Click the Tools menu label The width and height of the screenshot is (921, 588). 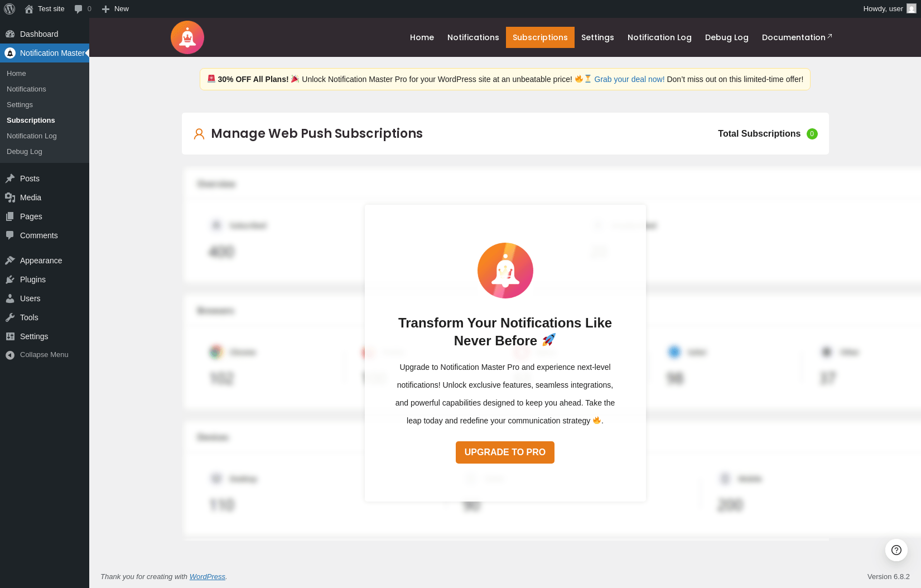[x=29, y=317]
